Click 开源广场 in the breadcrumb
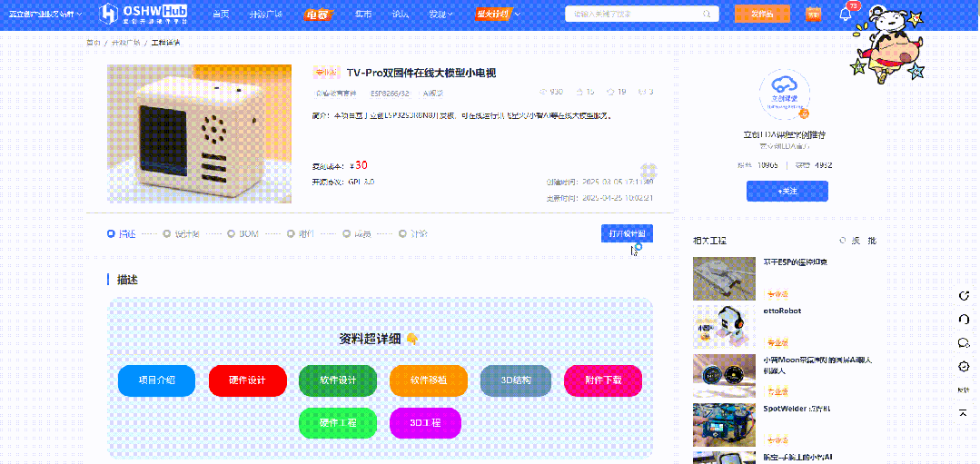 coord(125,43)
